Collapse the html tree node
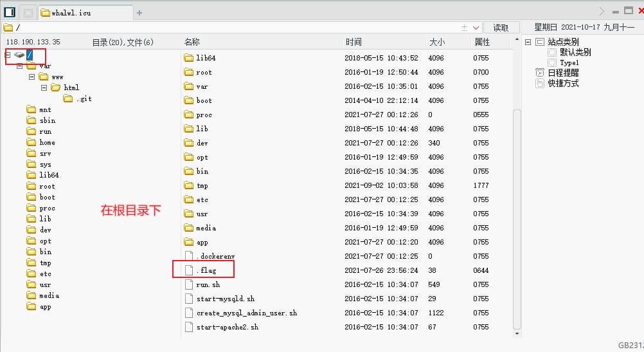Viewport: 644px width, 352px height. pos(44,88)
